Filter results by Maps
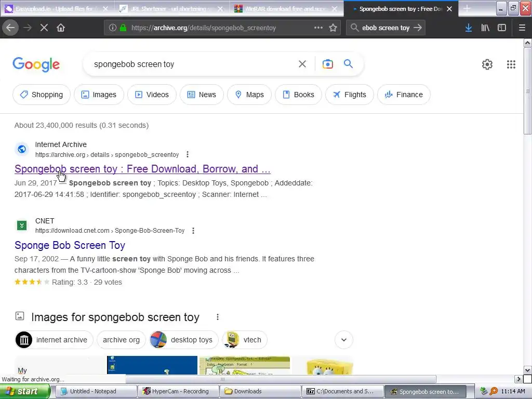The height and width of the screenshot is (399, 532). [249, 95]
